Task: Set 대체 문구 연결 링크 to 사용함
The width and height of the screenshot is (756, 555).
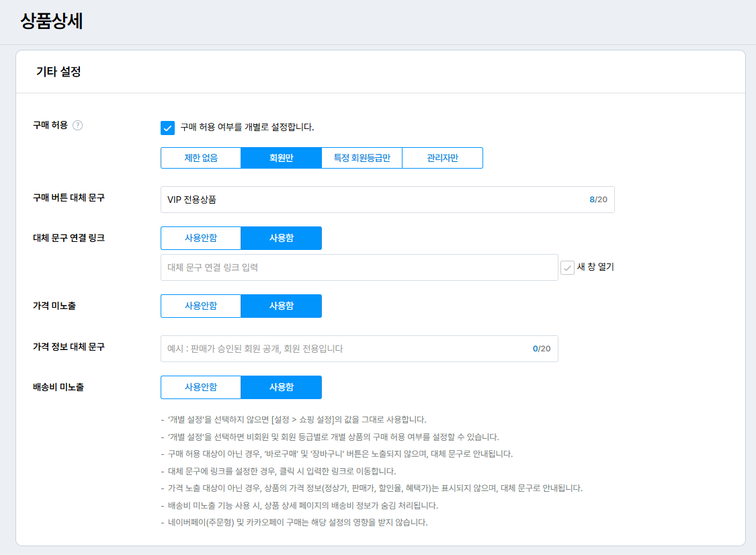Action: pyautogui.click(x=281, y=239)
